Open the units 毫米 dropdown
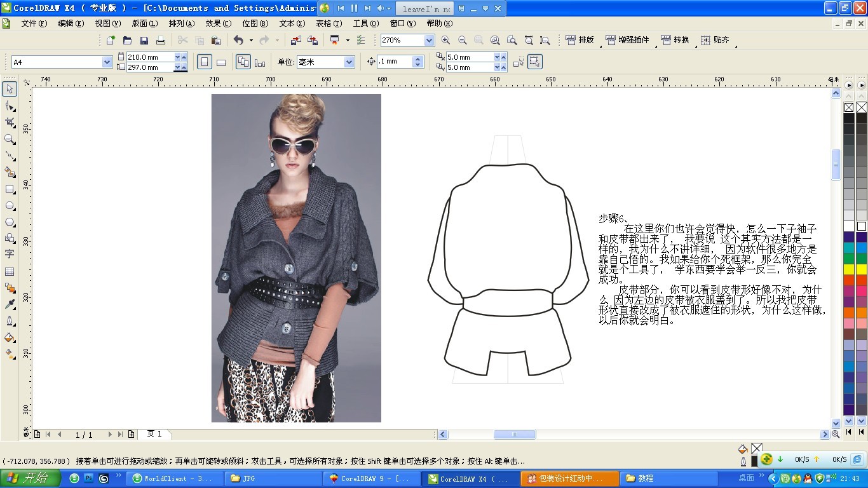This screenshot has height=488, width=868. (349, 62)
